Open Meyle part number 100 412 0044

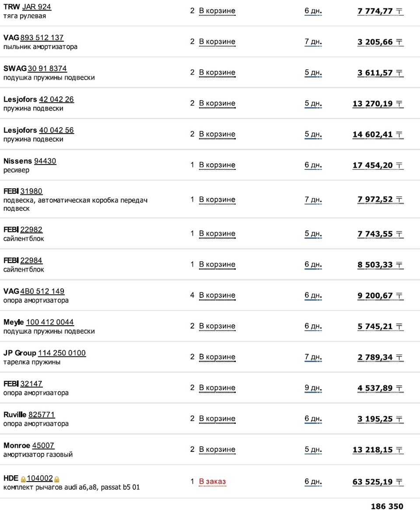[50, 322]
